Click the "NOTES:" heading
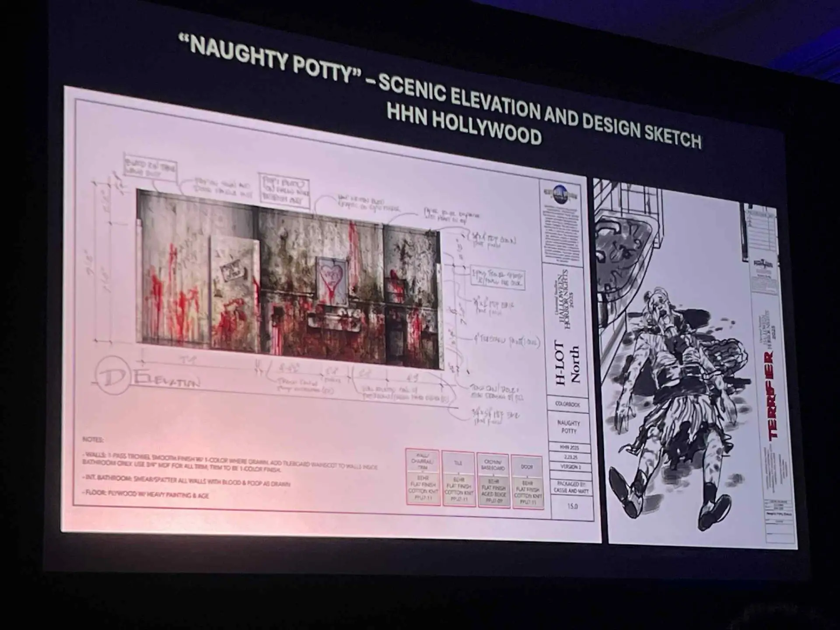840x630 pixels. (93, 439)
